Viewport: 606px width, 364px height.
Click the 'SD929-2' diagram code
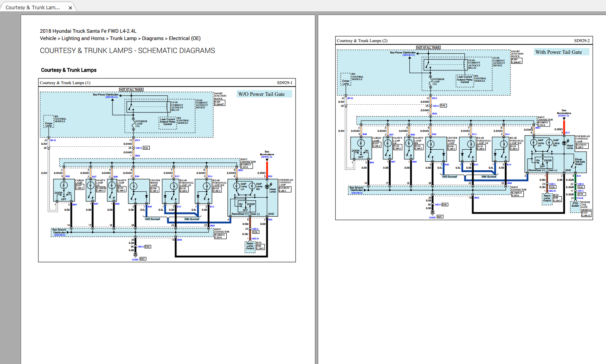582,40
